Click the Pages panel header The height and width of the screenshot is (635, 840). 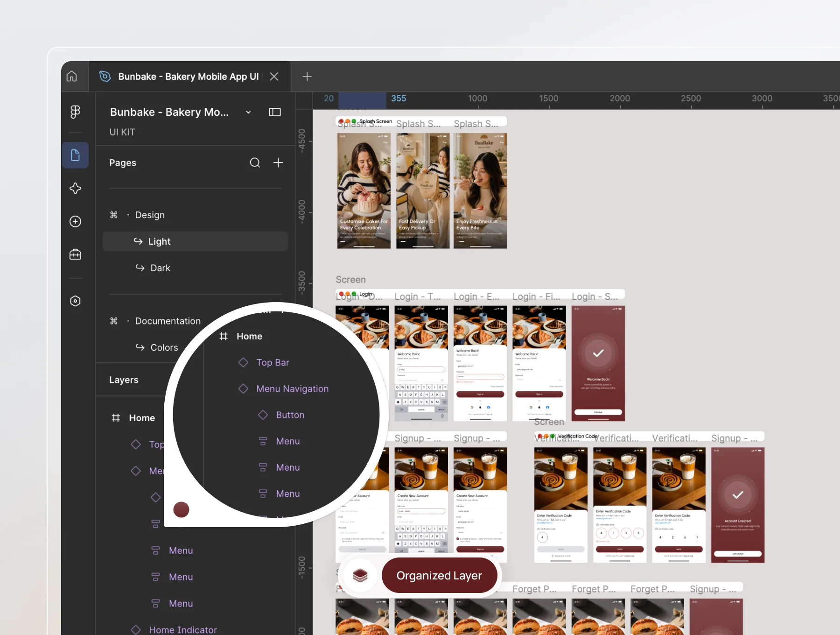(123, 162)
